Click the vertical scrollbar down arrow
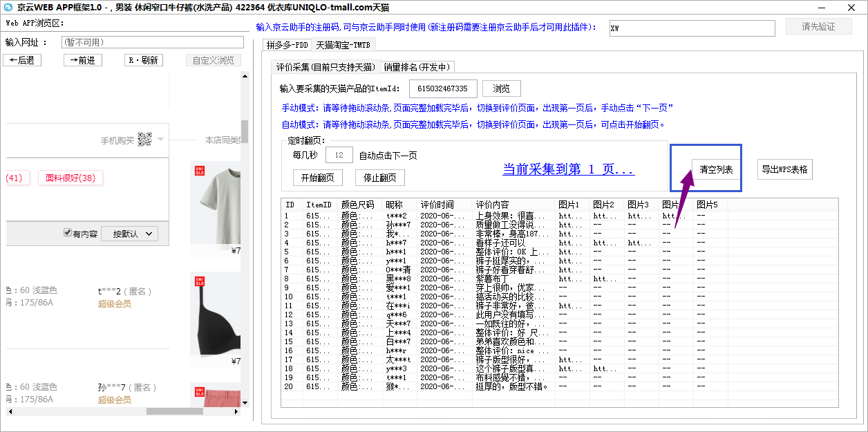Image resolution: width=868 pixels, height=432 pixels. (245, 402)
